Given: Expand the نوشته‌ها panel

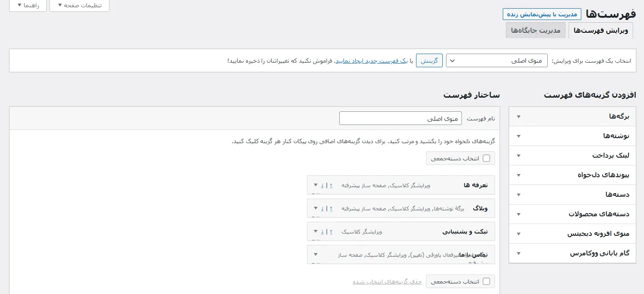Looking at the screenshot, I should tap(572, 136).
